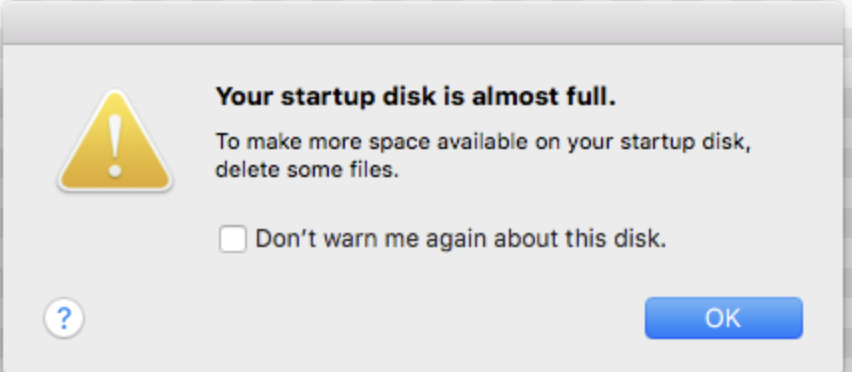Enable "Don't warn me again about this disk" checkbox
The height and width of the screenshot is (372, 852).
233,239
